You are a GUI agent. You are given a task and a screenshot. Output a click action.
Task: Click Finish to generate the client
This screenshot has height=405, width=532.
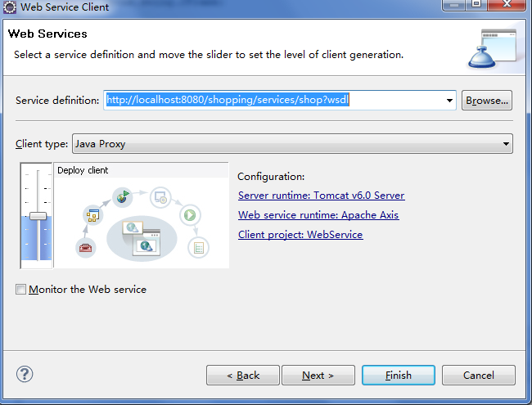399,376
